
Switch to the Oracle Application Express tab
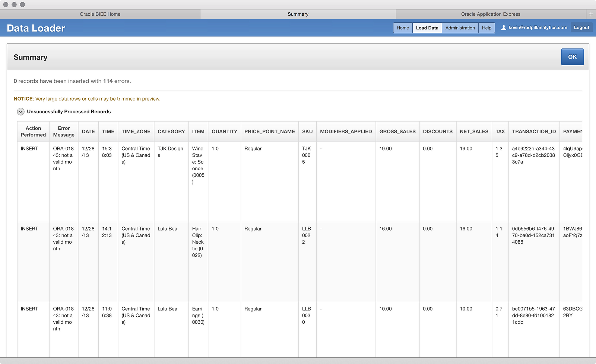pos(491,14)
